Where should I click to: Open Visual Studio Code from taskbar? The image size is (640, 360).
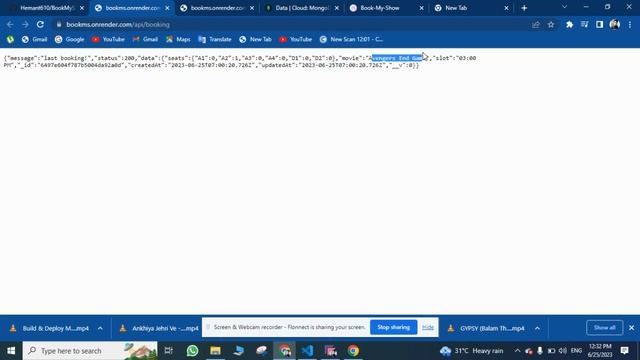[307, 351]
